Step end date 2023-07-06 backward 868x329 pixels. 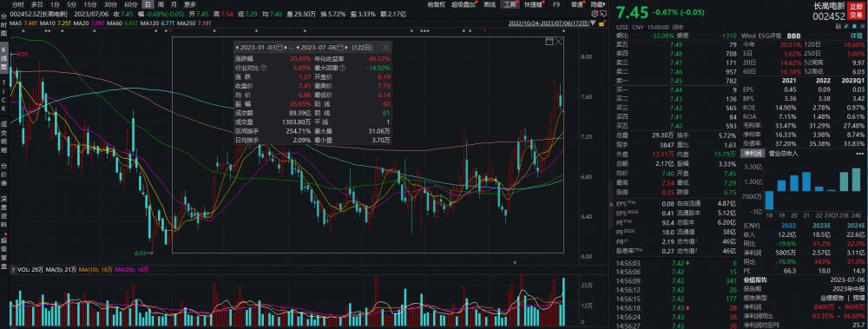[x=298, y=48]
